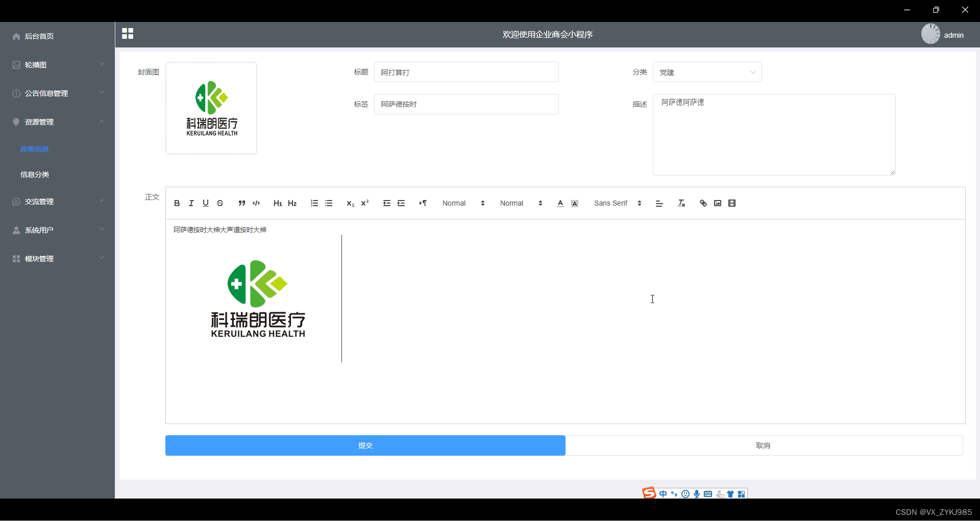Select the logo image inside editor body

point(258,299)
